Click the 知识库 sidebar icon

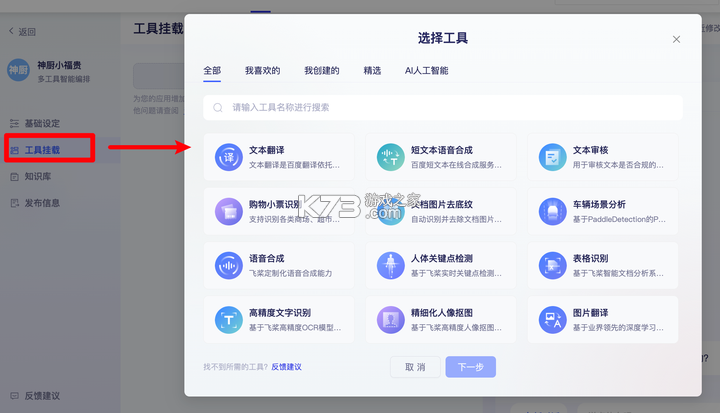tap(15, 176)
